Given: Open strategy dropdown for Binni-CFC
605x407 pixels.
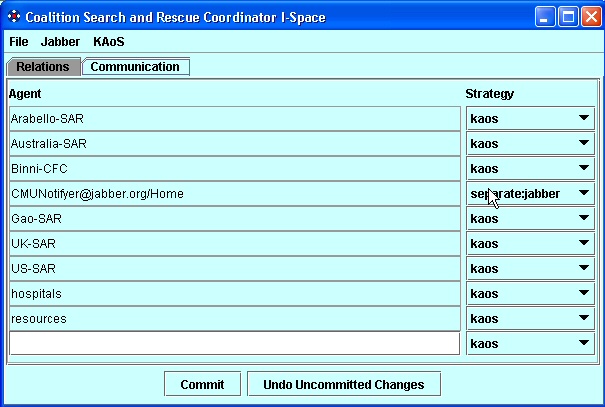Looking at the screenshot, I should [x=530, y=169].
